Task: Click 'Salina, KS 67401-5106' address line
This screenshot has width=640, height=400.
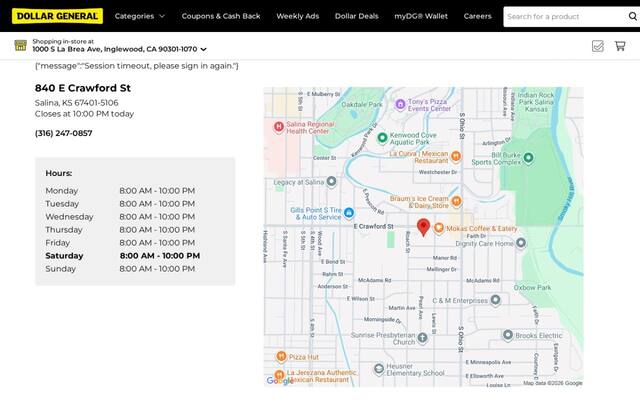Action: pyautogui.click(x=76, y=103)
